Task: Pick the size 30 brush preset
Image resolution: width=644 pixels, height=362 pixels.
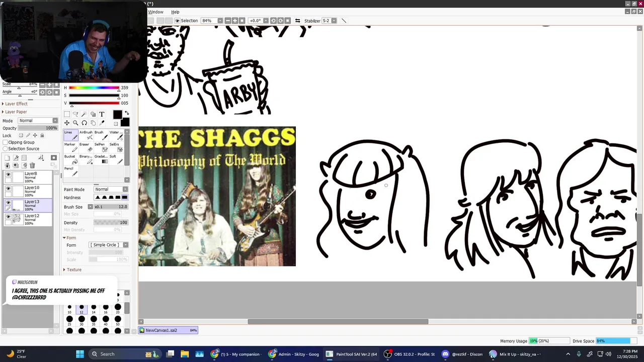Action: [x=82, y=321]
